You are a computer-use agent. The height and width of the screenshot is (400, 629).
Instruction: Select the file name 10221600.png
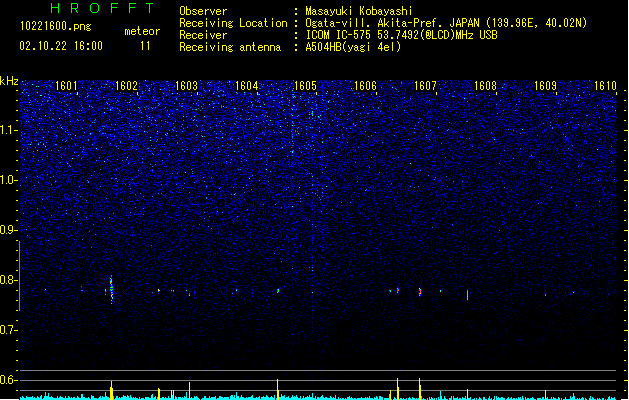56,26
